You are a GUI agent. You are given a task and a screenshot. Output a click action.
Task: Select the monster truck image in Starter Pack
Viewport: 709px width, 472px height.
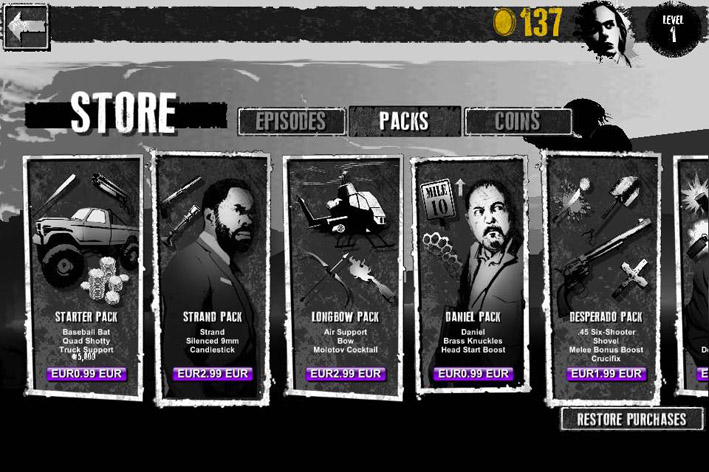(x=85, y=242)
